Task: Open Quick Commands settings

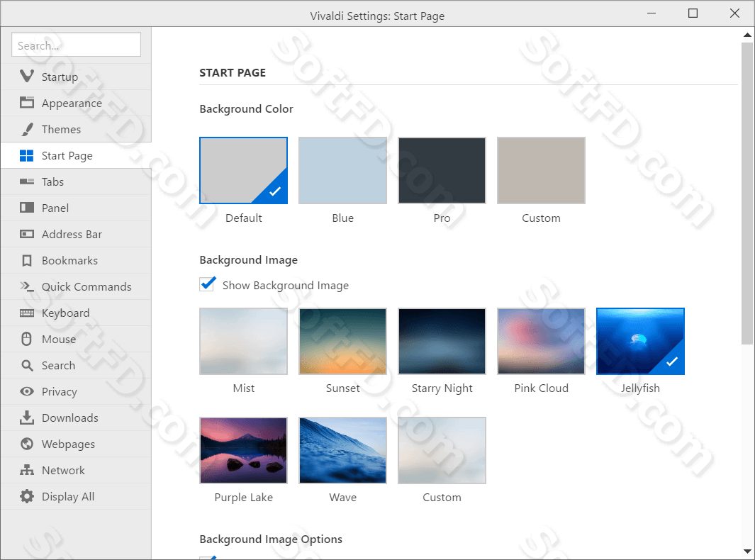Action: pos(76,286)
